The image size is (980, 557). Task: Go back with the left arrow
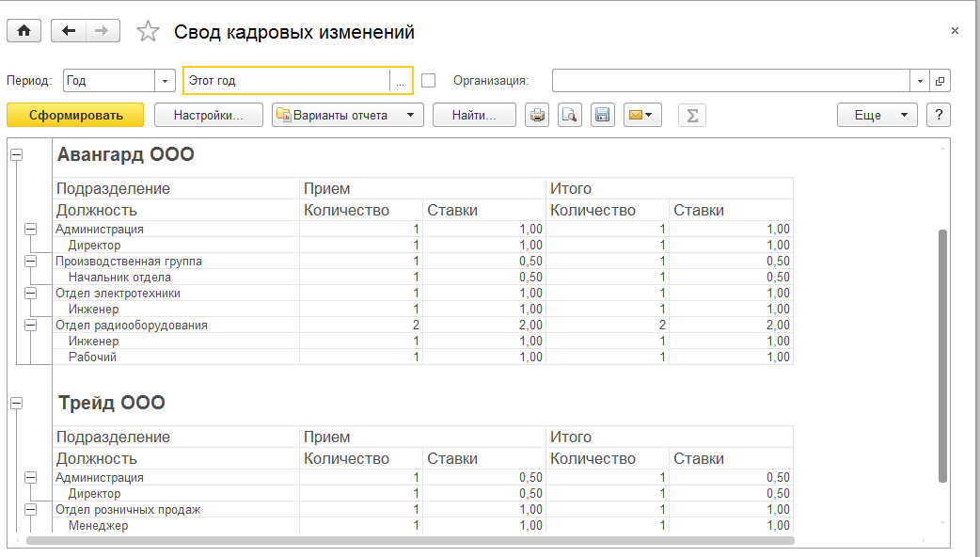(x=69, y=31)
